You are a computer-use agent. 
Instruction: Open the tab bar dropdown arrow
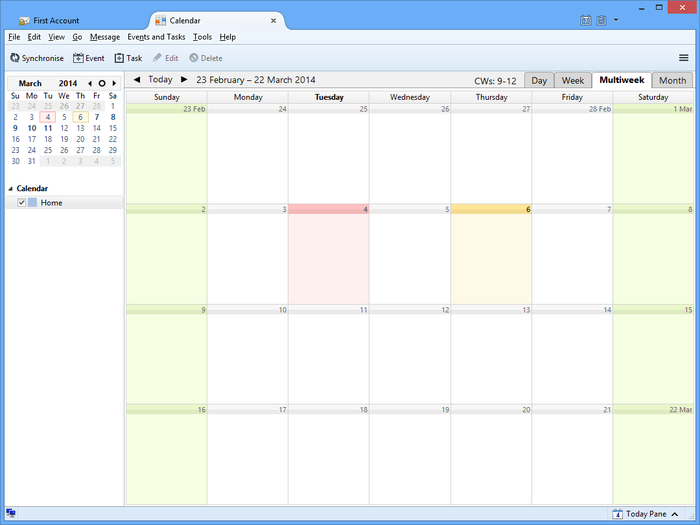616,20
